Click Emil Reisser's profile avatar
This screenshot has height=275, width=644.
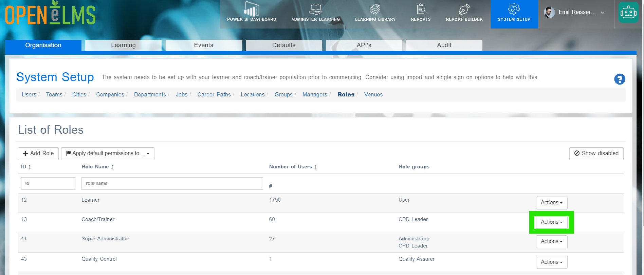(549, 12)
